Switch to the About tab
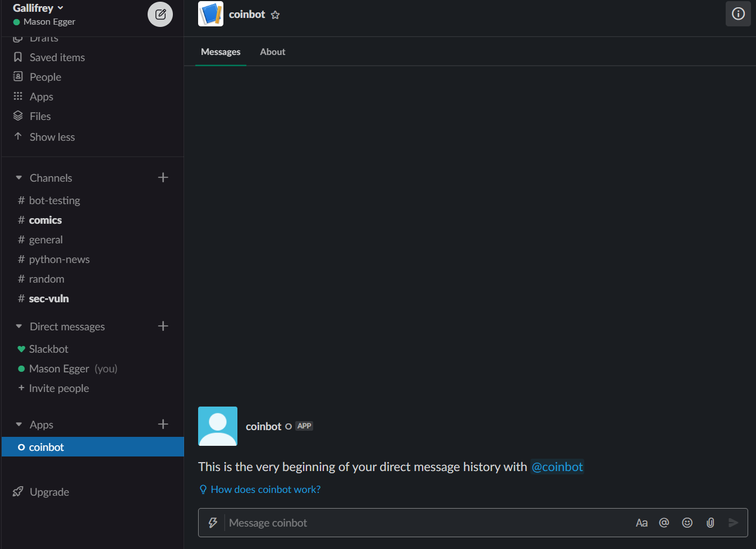 coord(273,52)
